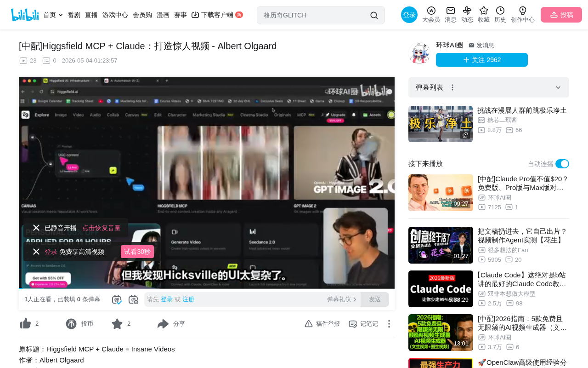Like the video with thumbs-up icon
588x368 pixels.
pos(25,324)
